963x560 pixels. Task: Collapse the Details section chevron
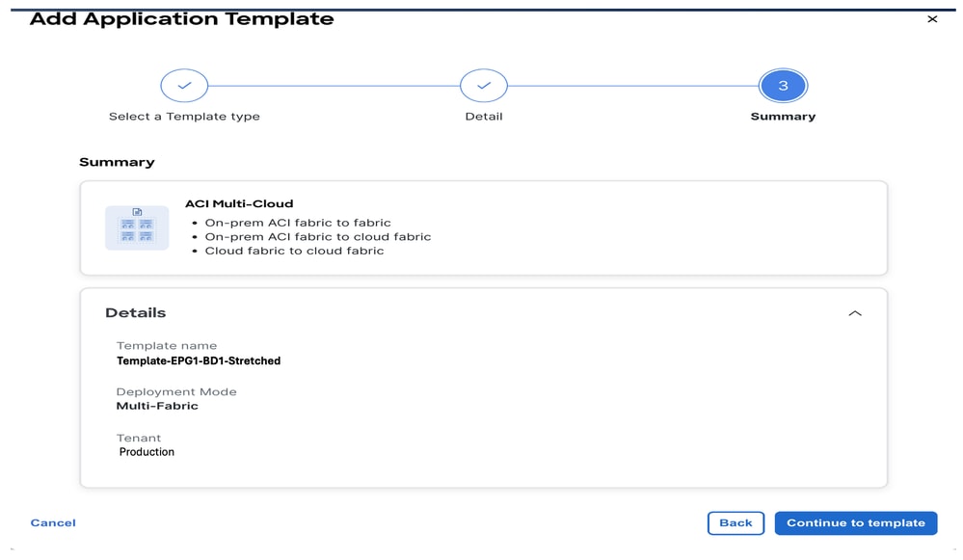[855, 313]
